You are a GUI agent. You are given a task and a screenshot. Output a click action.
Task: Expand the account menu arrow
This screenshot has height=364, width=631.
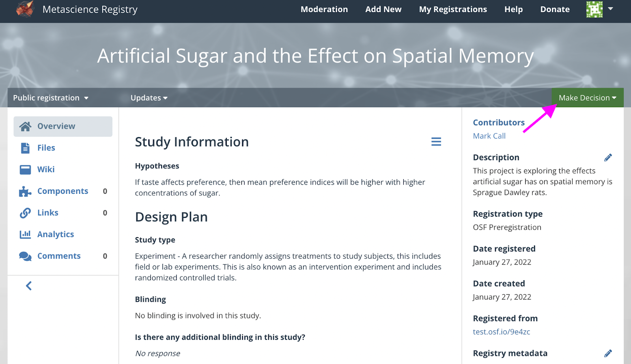coord(610,9)
